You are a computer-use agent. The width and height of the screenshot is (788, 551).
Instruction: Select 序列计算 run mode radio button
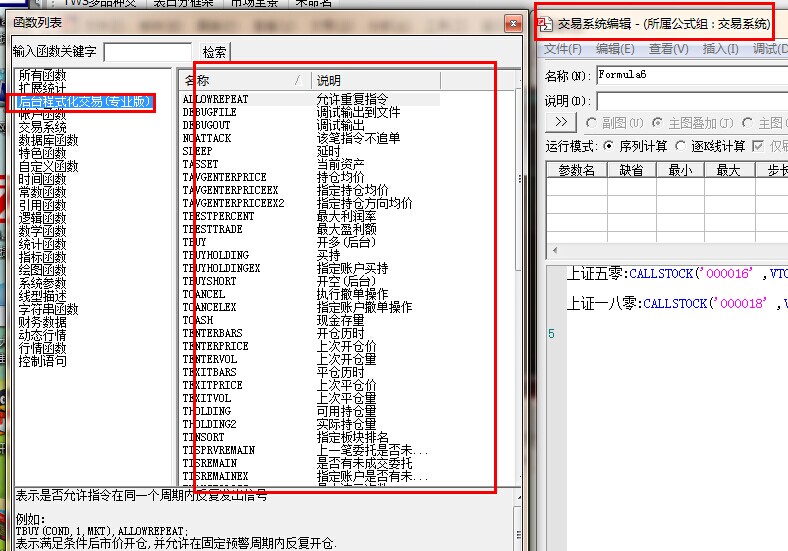coord(609,146)
